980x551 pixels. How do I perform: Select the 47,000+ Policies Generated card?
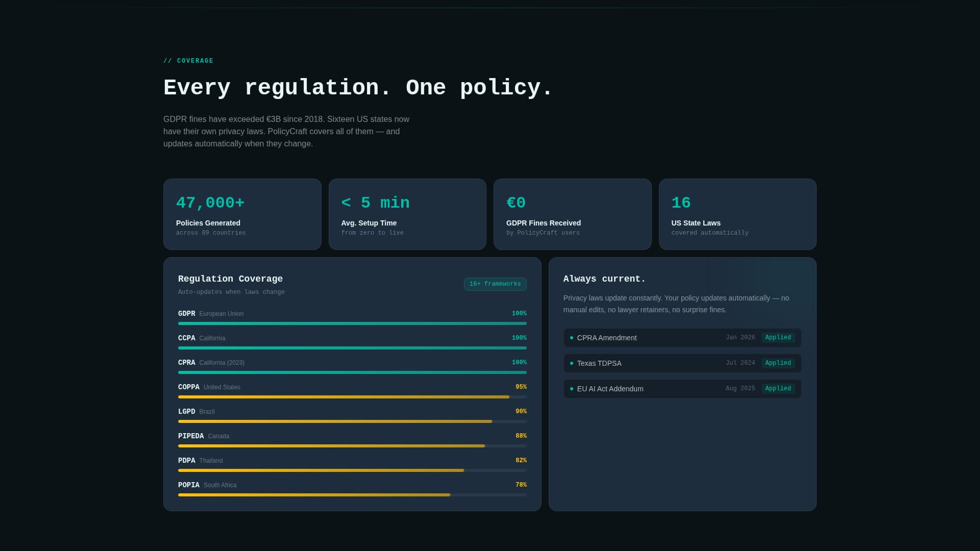(242, 214)
